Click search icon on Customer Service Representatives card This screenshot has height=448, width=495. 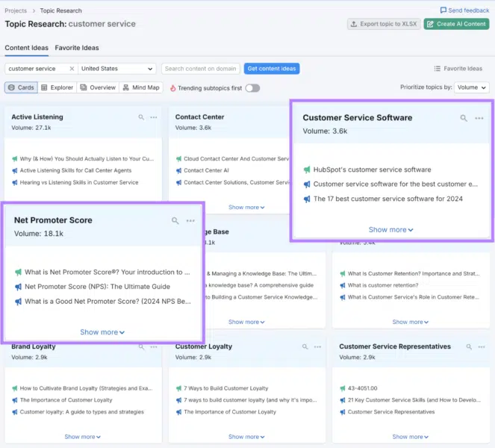(469, 346)
